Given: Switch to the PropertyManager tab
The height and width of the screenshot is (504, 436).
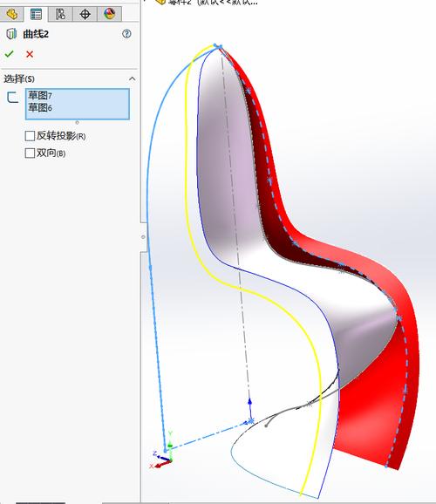Looking at the screenshot, I should pos(36,14).
